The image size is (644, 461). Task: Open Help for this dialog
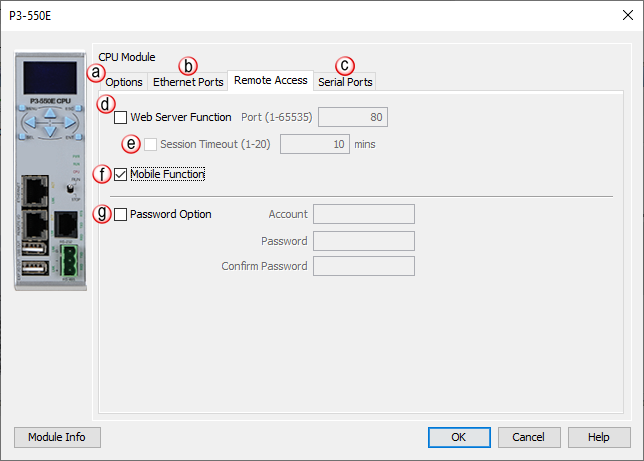point(598,437)
